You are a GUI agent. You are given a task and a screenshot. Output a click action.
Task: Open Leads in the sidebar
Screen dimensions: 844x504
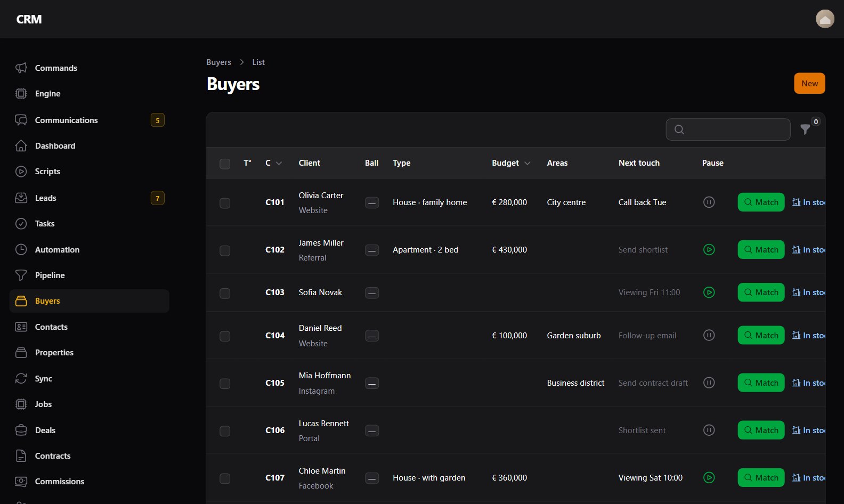click(x=90, y=198)
